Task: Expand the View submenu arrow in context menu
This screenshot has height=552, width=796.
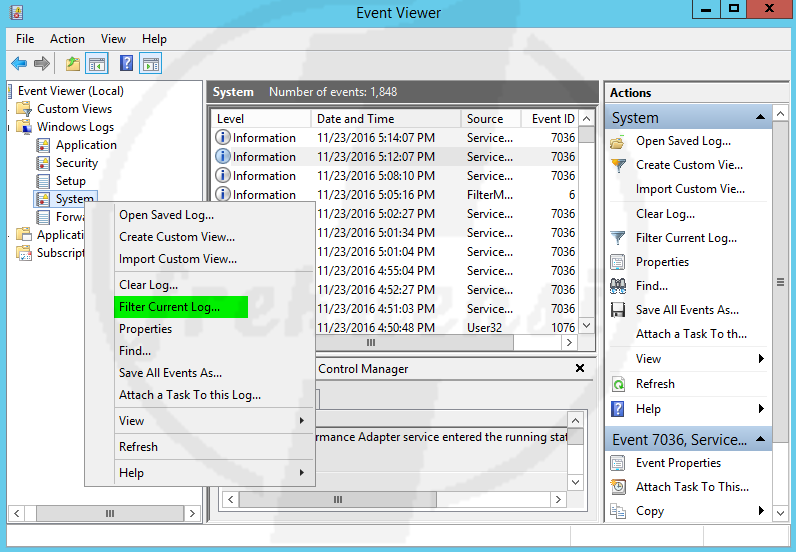Action: click(x=302, y=420)
